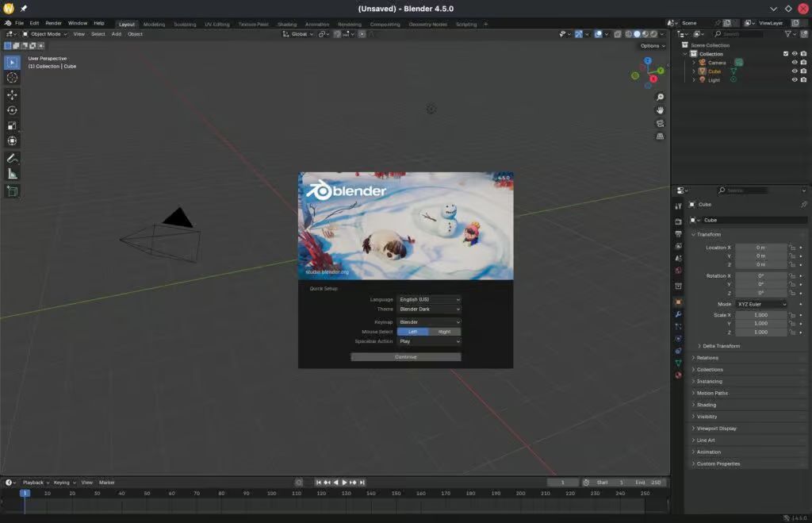Switch to the Shading workspace tab
This screenshot has height=523, width=812.
[x=286, y=24]
